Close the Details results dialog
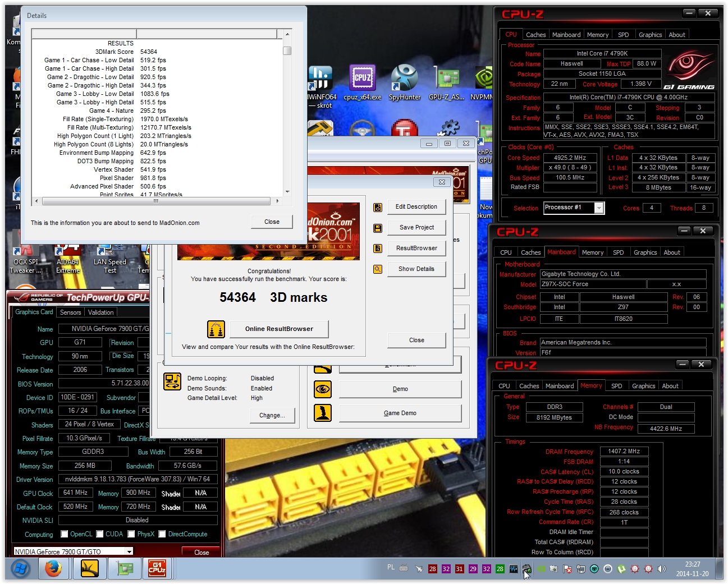This screenshot has width=728, height=584. pos(272,222)
